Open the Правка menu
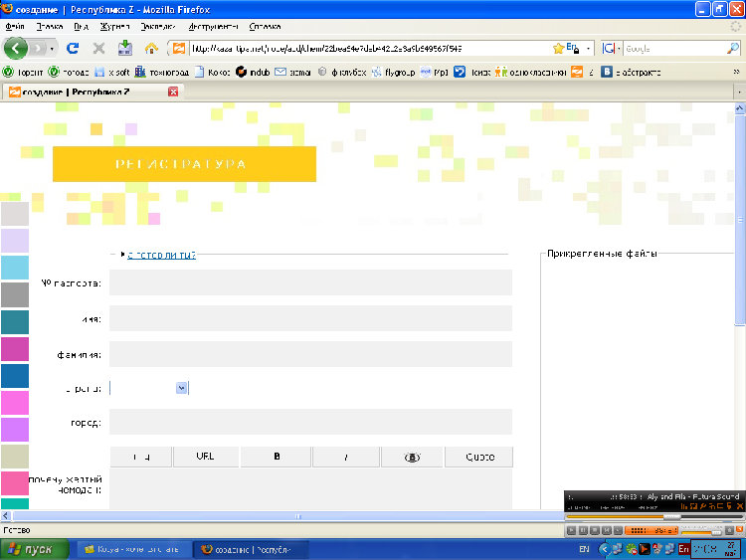The height and width of the screenshot is (560, 746). coord(49,26)
